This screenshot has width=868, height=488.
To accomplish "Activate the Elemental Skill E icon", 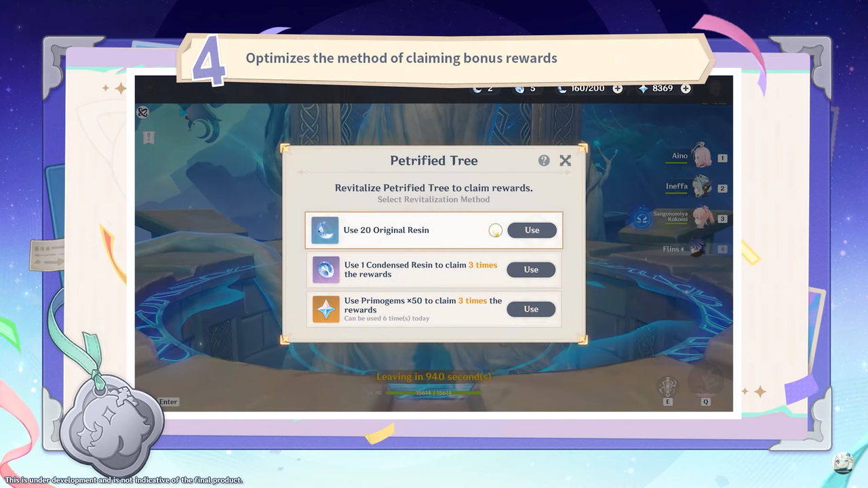I will 667,387.
